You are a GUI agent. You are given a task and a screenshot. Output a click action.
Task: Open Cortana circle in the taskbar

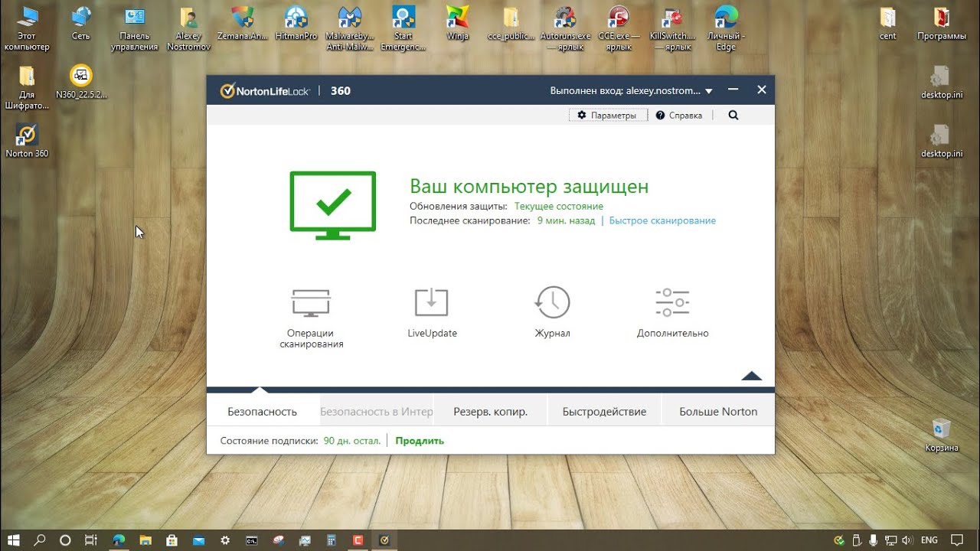pyautogui.click(x=65, y=540)
